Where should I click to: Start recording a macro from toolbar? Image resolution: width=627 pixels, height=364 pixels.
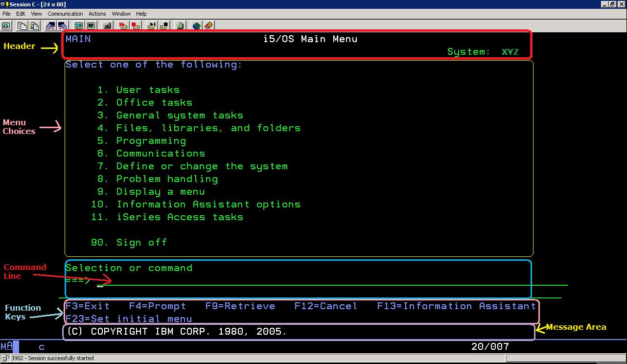pos(123,26)
